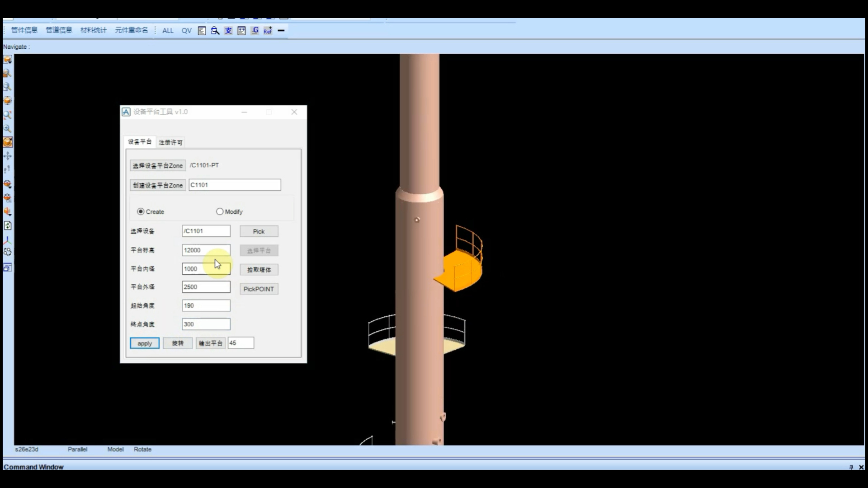Click the search document toolbar icon
Image resolution: width=868 pixels, height=488 pixels.
pos(215,31)
